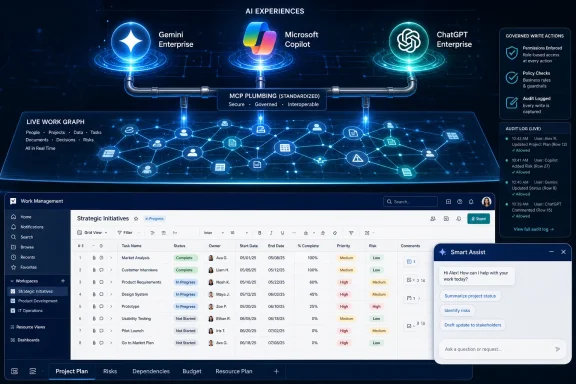This screenshot has height=384, width=576.
Task: Collapse the Workspaces section
Action: tap(12, 281)
